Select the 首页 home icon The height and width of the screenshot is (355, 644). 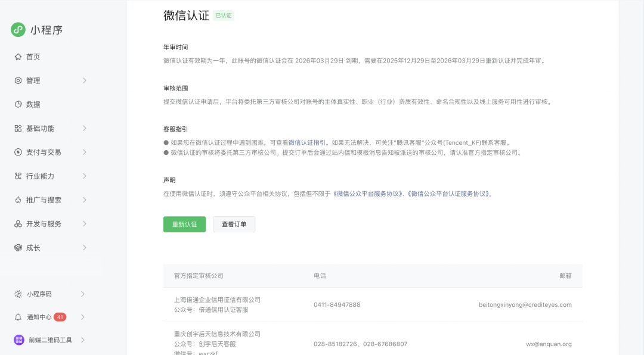tap(18, 57)
